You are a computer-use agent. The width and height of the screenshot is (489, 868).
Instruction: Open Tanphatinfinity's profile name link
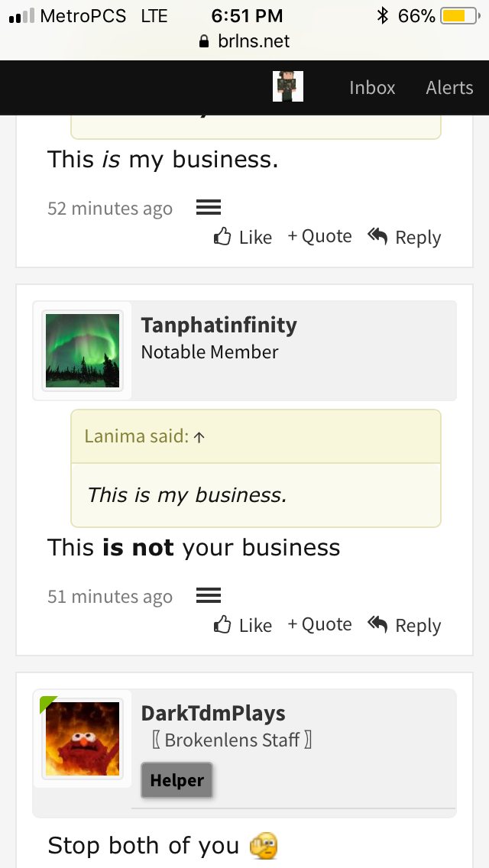point(219,325)
